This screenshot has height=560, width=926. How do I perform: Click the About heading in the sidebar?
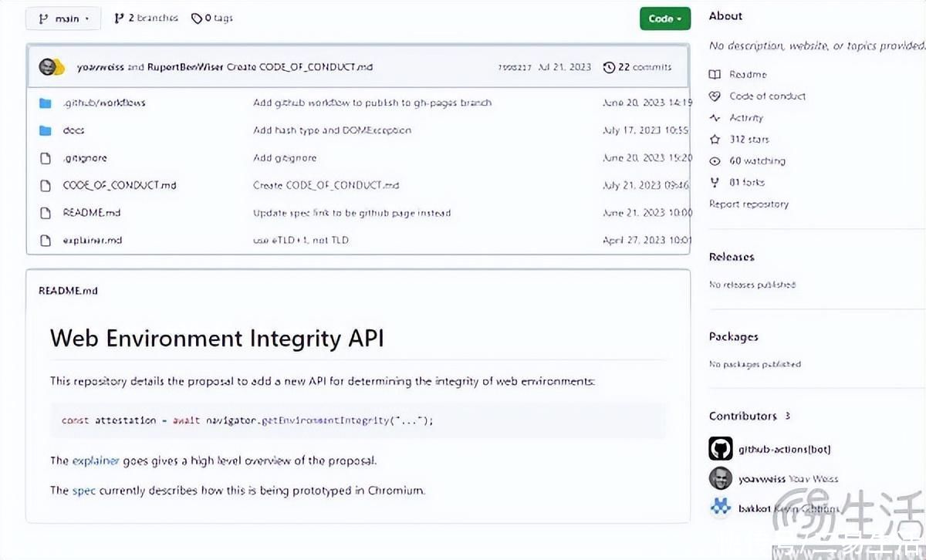coord(725,16)
